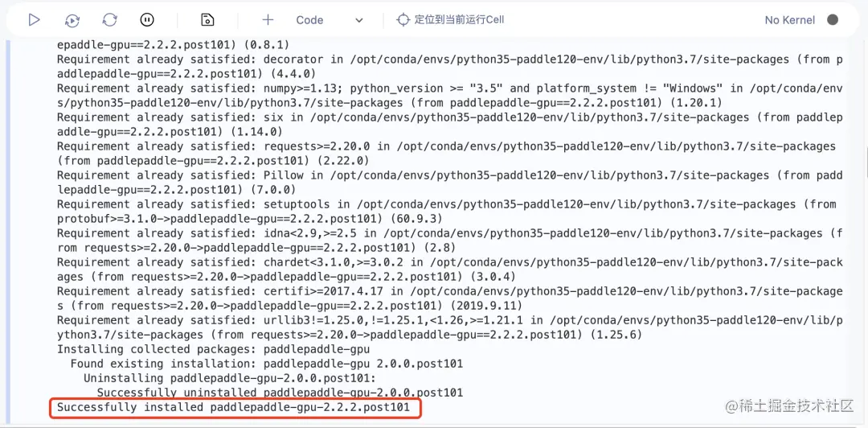The height and width of the screenshot is (428, 868).
Task: Click the save notebook icon
Action: point(207,20)
